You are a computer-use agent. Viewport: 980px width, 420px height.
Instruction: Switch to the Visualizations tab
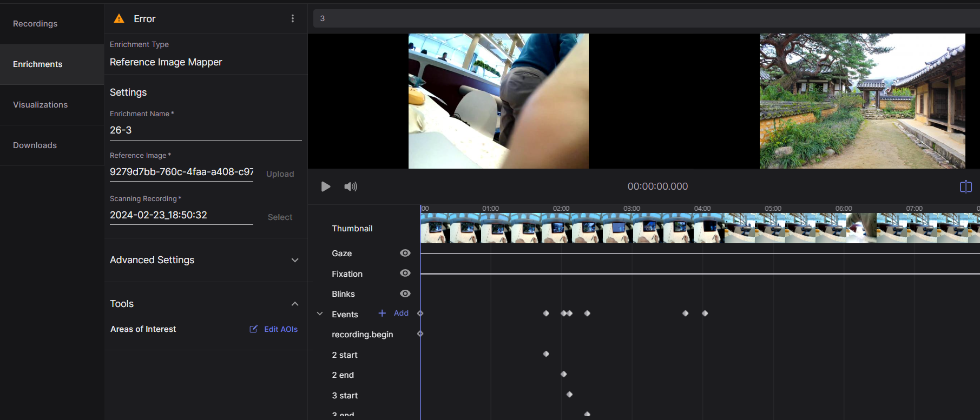click(52, 105)
